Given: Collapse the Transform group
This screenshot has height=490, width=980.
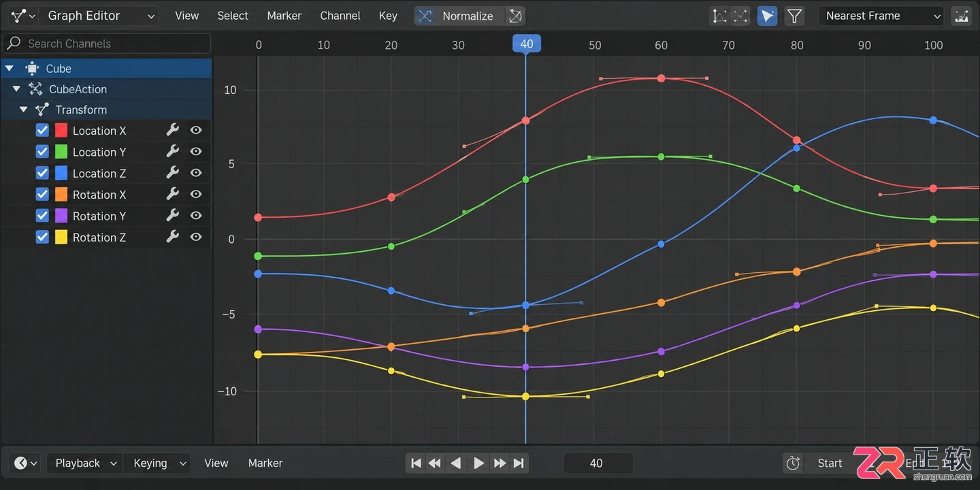Looking at the screenshot, I should (x=24, y=110).
